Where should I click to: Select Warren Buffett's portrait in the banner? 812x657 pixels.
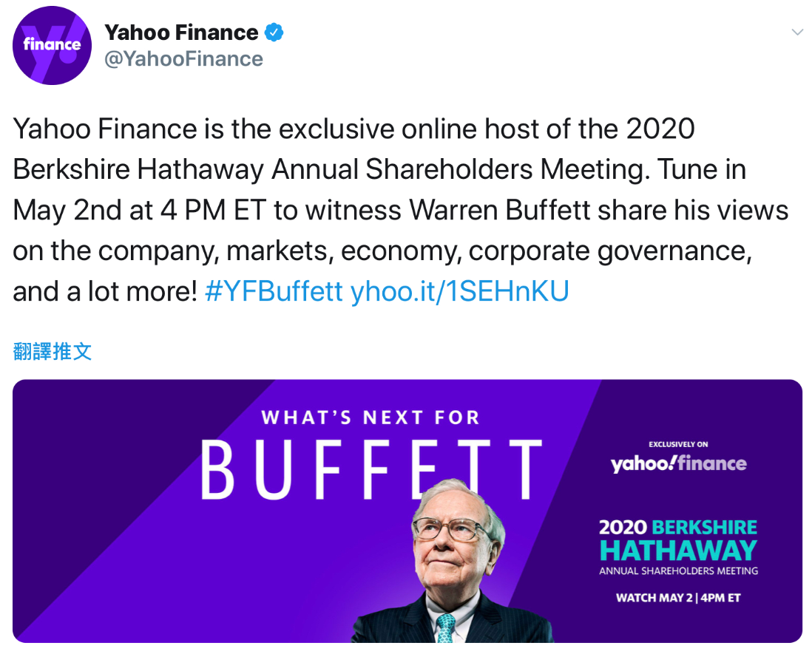(452, 562)
